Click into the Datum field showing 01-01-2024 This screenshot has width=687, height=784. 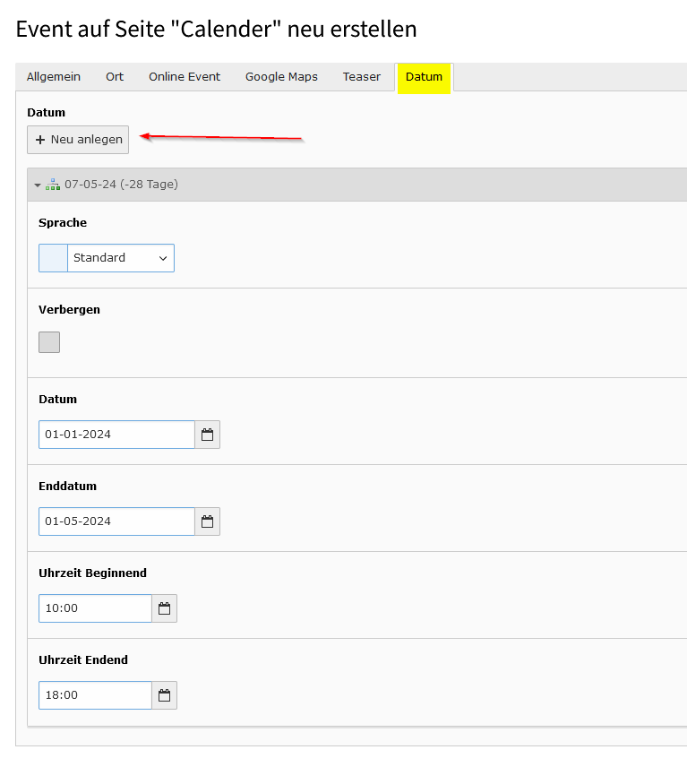tap(116, 435)
